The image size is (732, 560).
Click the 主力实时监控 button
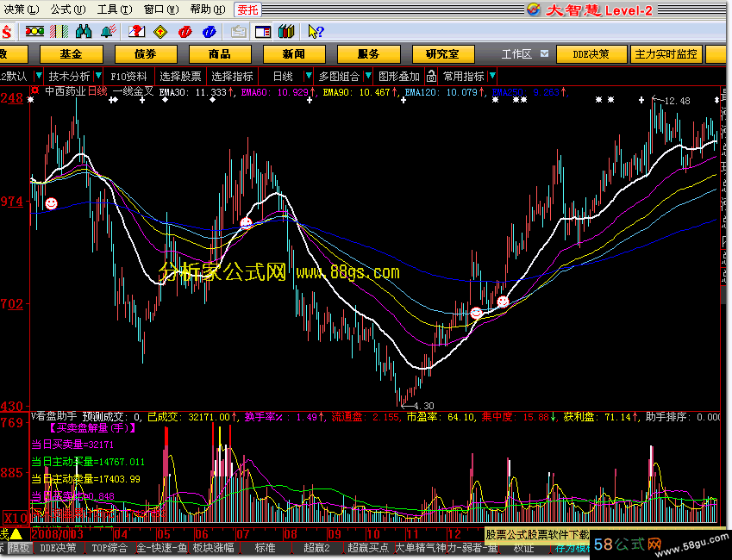666,54
